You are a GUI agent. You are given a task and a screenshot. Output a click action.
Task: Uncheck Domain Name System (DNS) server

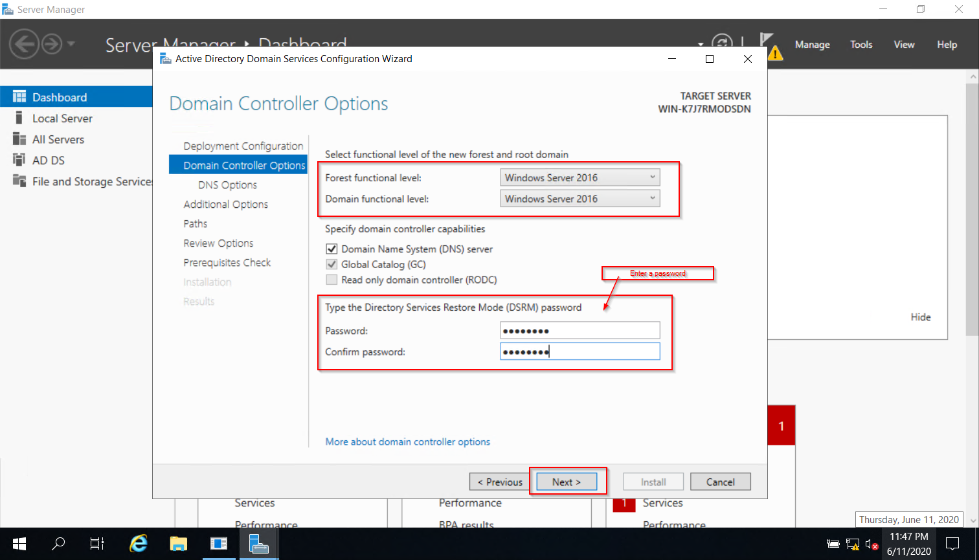tap(332, 249)
